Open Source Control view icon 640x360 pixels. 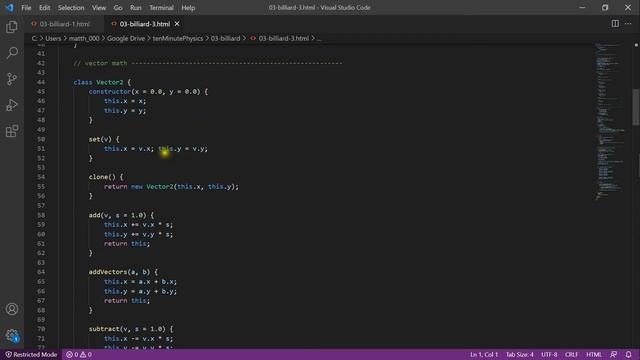click(x=12, y=79)
